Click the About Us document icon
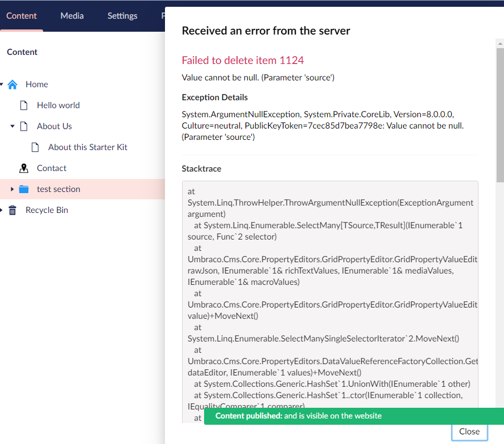This screenshot has height=444, width=504. point(24,126)
